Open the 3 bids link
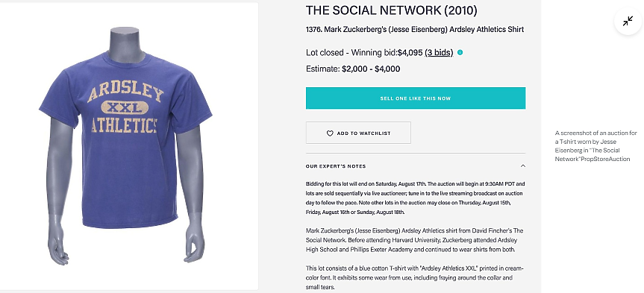 [439, 52]
